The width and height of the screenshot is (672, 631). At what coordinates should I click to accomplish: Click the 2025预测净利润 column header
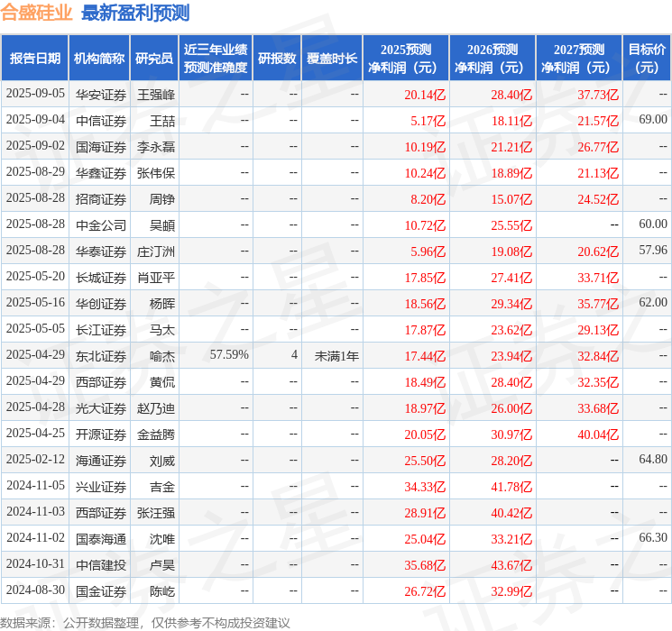(406, 59)
